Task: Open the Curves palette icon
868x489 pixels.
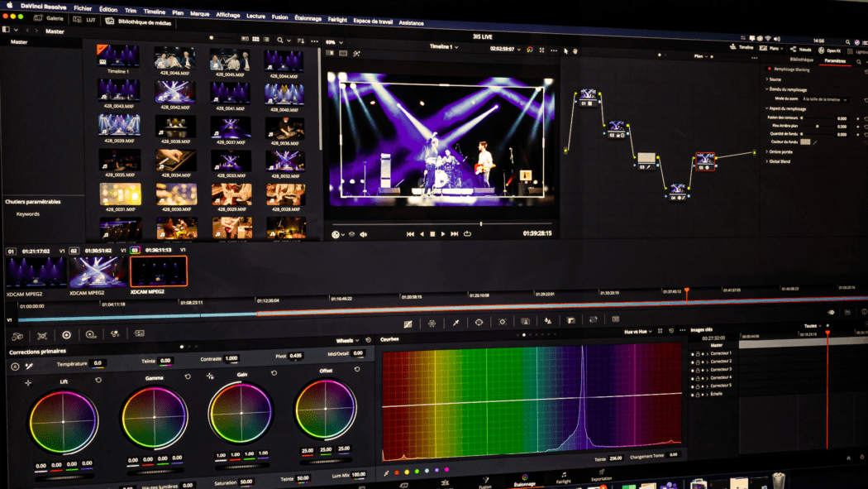Action: point(408,324)
